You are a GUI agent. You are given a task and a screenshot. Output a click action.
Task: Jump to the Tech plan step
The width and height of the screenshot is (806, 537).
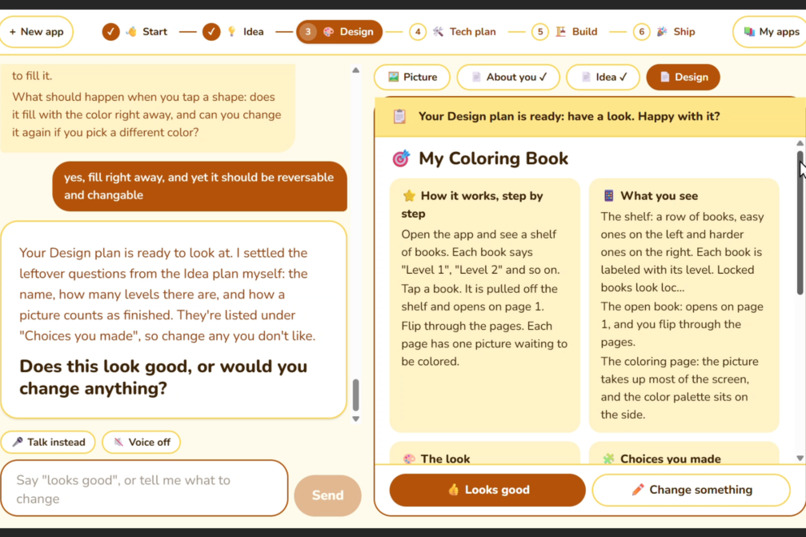pos(452,32)
